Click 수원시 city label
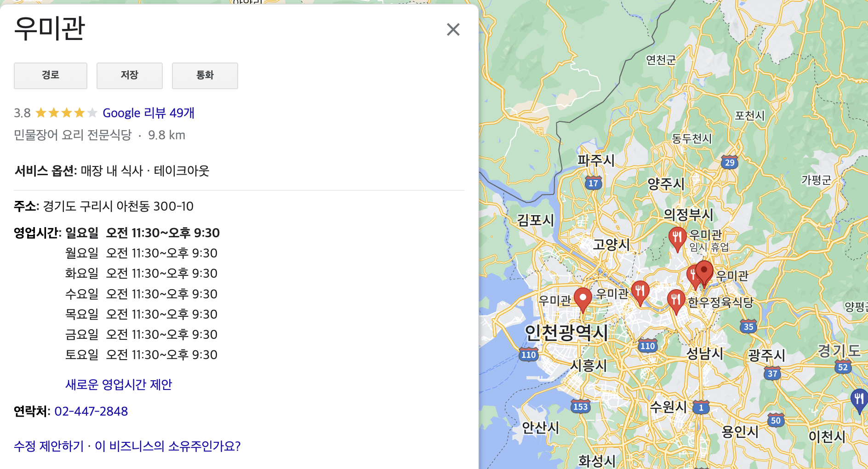868x469 pixels. point(668,406)
